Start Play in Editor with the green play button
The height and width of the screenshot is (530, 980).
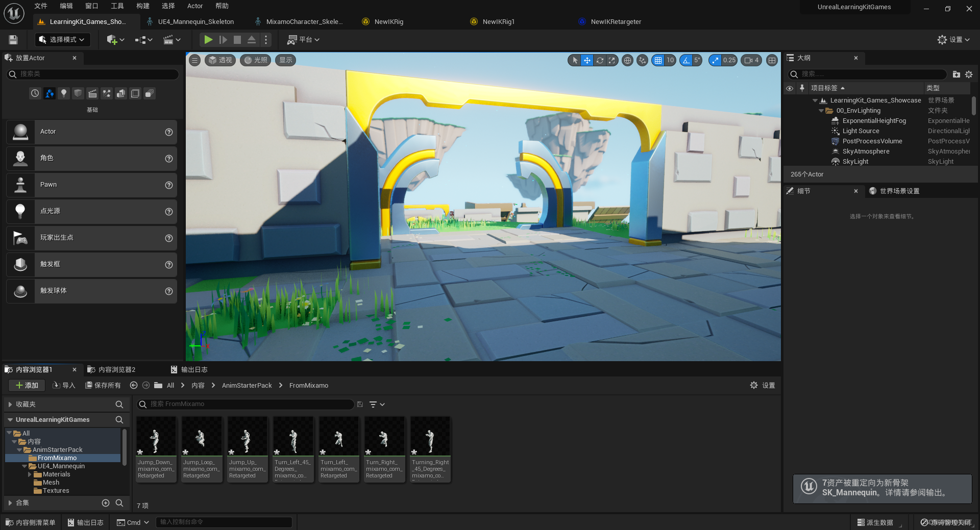coord(208,40)
